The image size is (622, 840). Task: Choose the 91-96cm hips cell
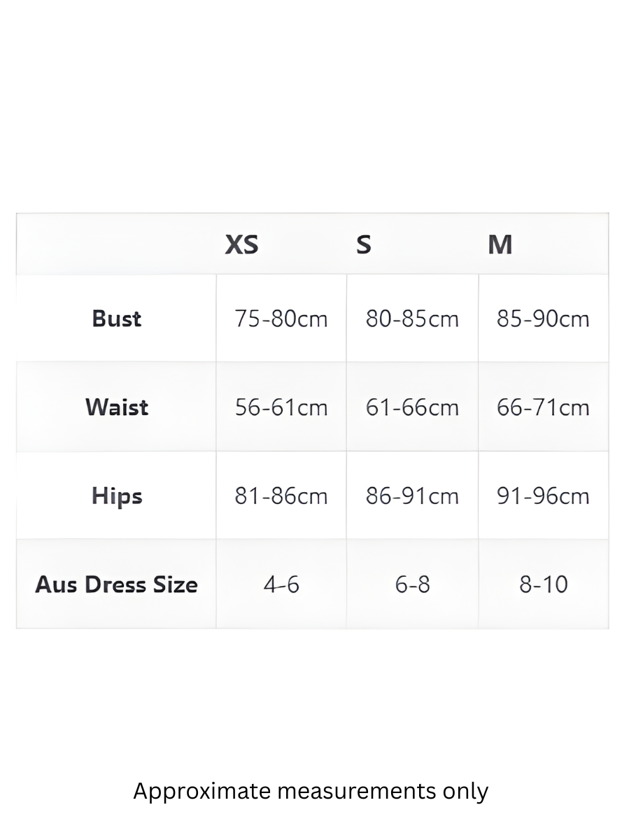(x=543, y=496)
